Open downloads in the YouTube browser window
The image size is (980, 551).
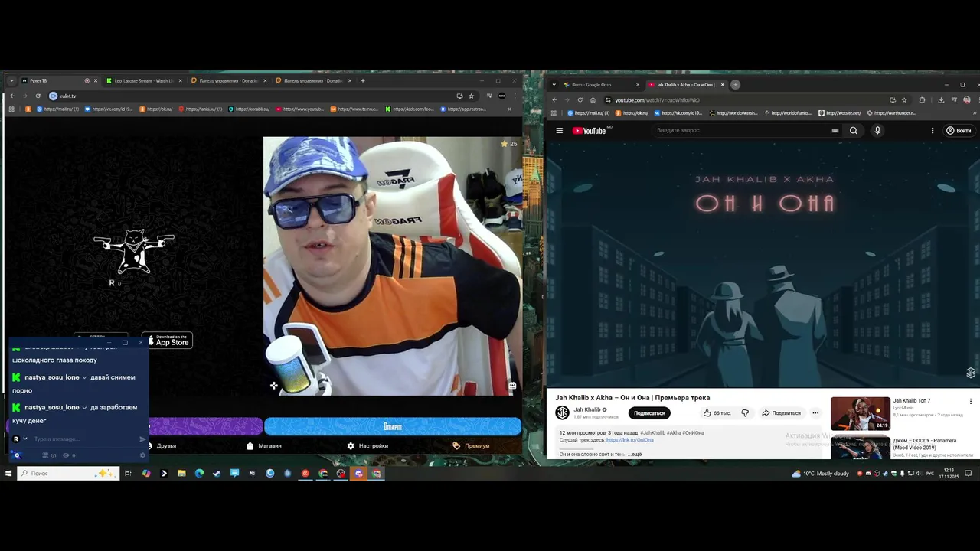[941, 100]
